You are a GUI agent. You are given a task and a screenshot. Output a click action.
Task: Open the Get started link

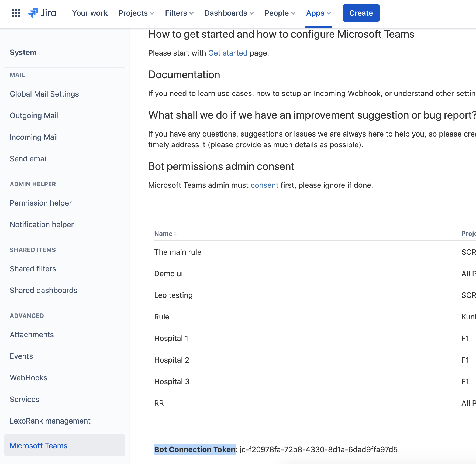pyautogui.click(x=228, y=53)
